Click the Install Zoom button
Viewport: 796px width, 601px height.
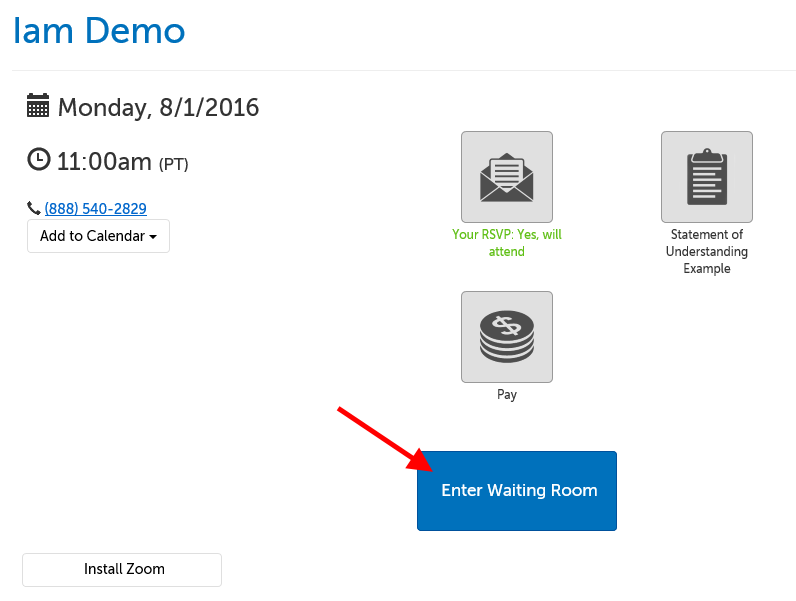(x=122, y=569)
